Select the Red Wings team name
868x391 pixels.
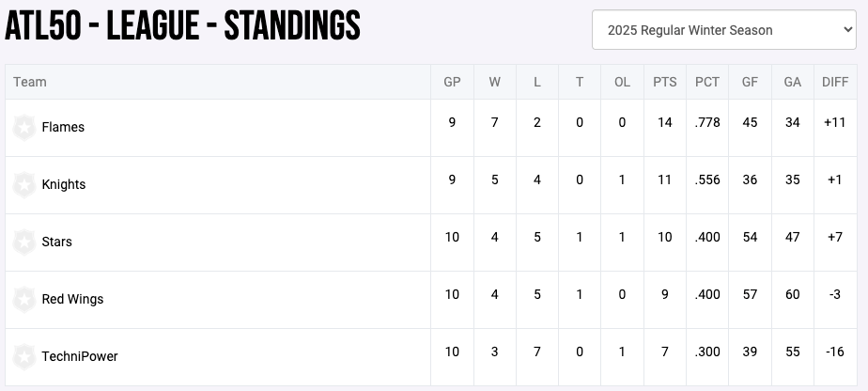[x=72, y=300]
